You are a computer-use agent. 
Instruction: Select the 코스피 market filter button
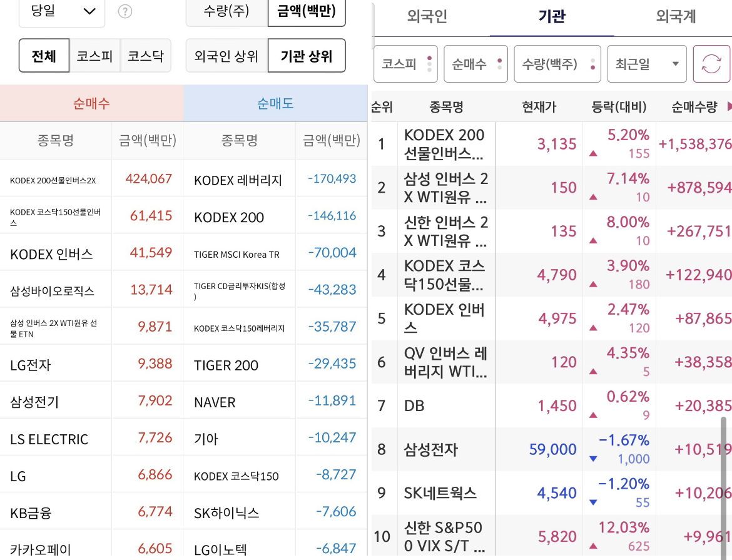point(94,56)
